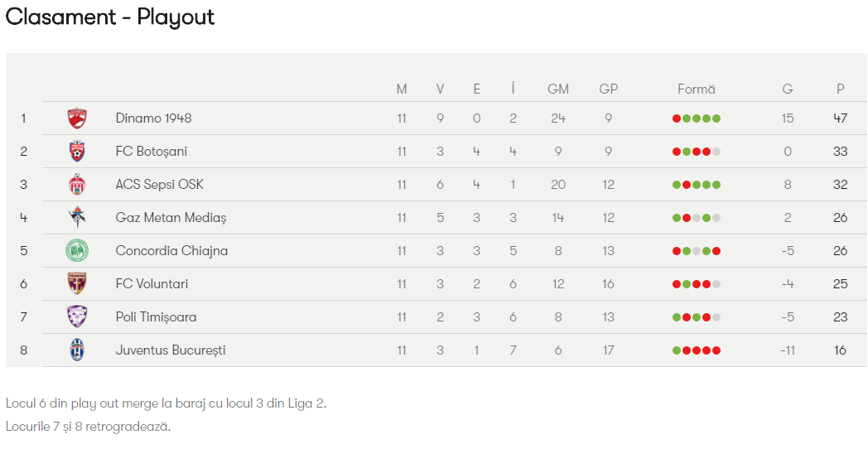Screen dimensions: 868x454
Task: Click the ACS Sepsi OSK crest
Action: pos(77,185)
